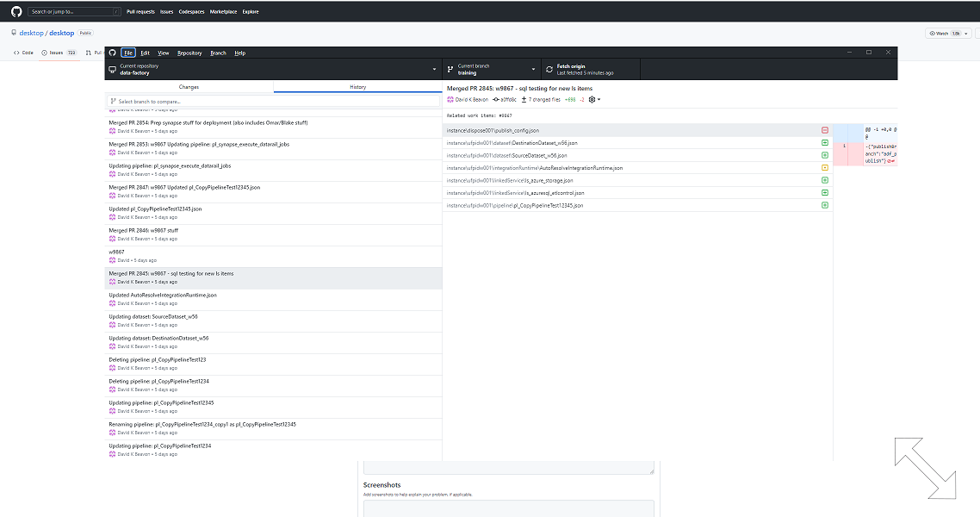This screenshot has width=980, height=517.
Task: Expand the Current repository dropdown
Action: pyautogui.click(x=434, y=70)
